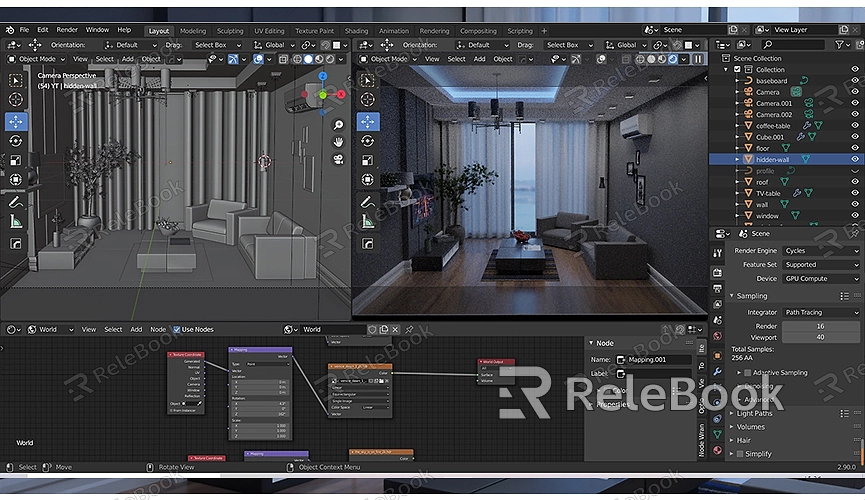Click the zoom magnifier in left viewport
This screenshot has height=500, width=865.
click(338, 125)
